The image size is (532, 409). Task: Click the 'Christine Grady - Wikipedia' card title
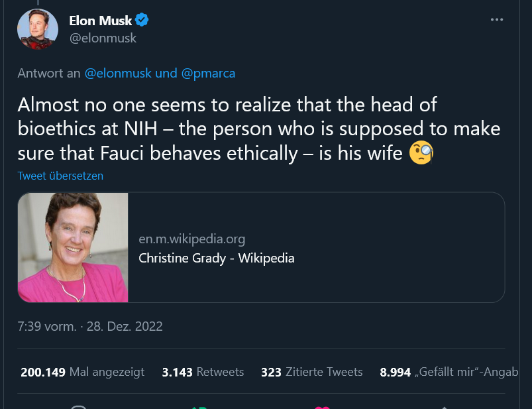point(216,258)
